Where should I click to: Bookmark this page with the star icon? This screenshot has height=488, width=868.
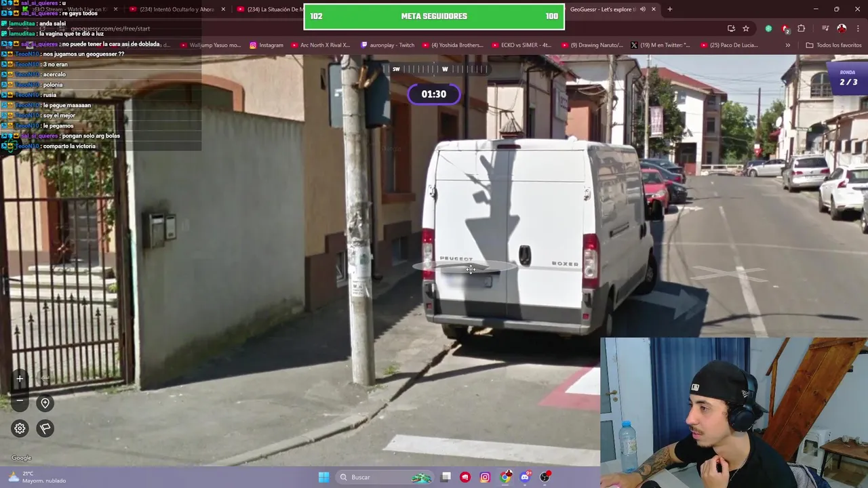746,28
